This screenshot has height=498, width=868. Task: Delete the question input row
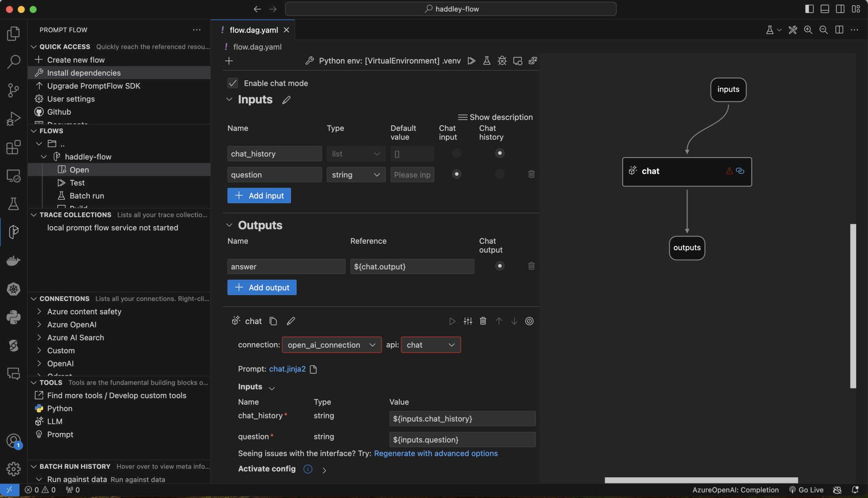click(x=531, y=174)
